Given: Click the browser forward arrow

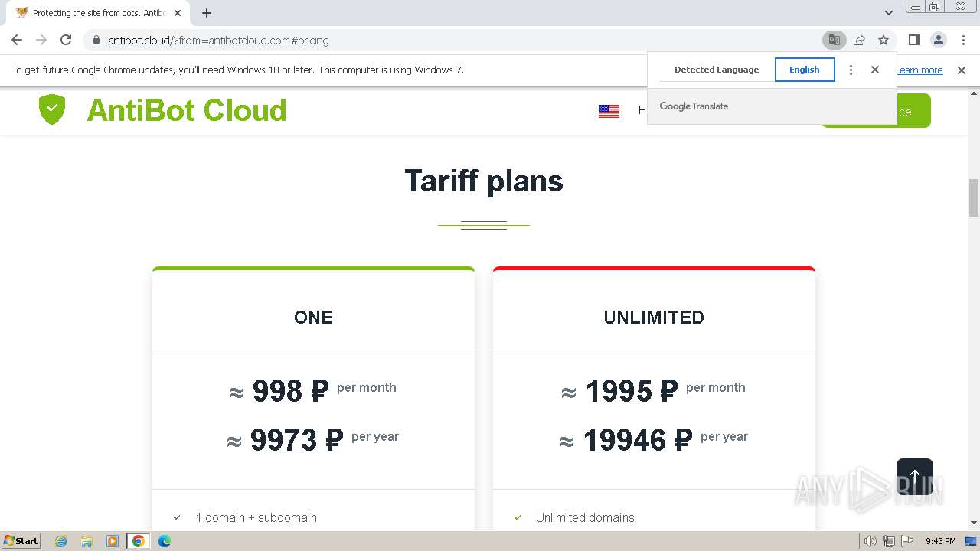Looking at the screenshot, I should [x=41, y=40].
